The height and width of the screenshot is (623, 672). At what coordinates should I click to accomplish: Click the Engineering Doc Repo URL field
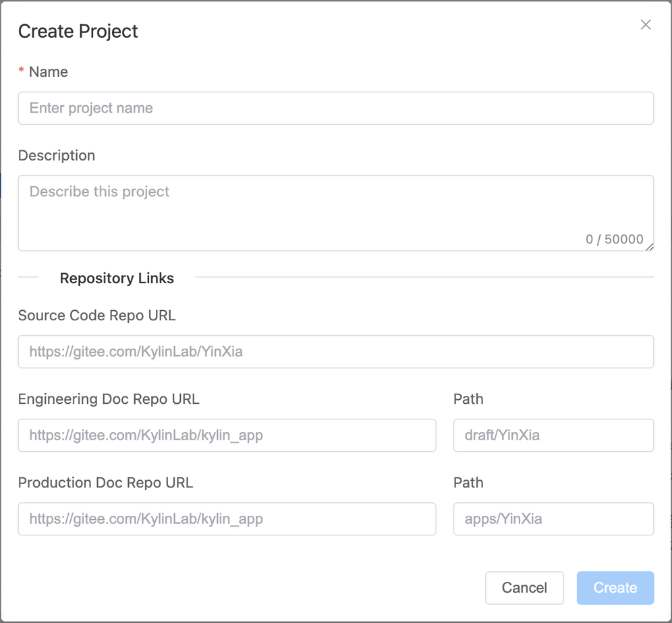pos(227,435)
